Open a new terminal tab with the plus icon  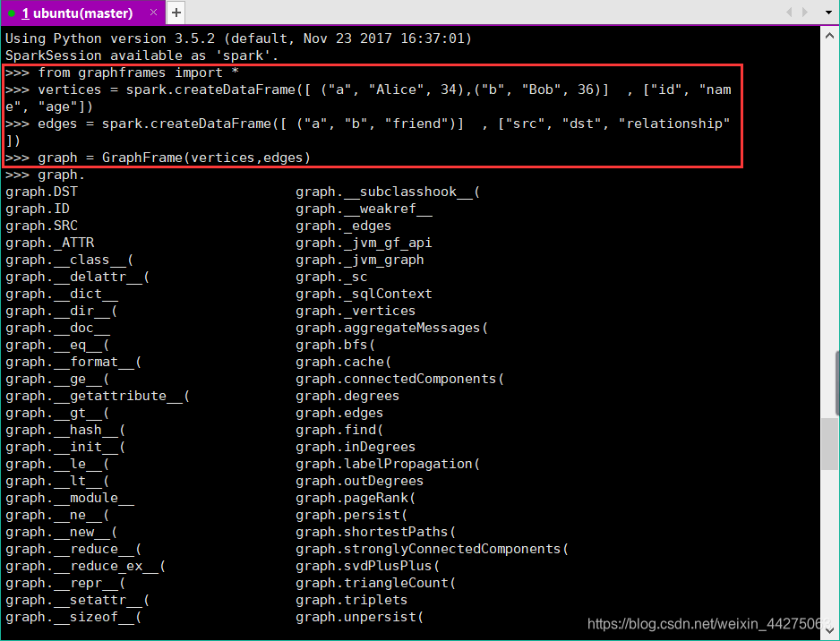click(176, 13)
